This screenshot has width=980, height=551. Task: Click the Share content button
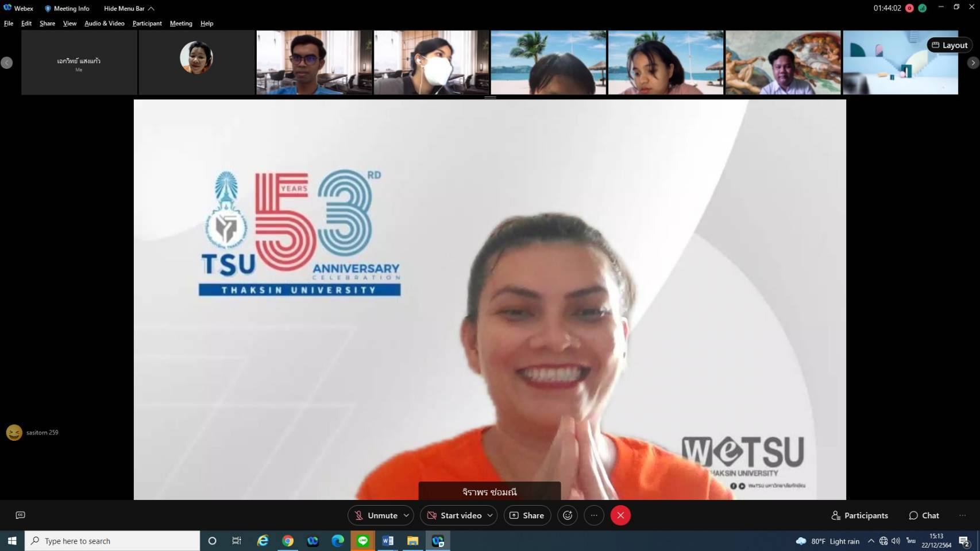(x=527, y=515)
